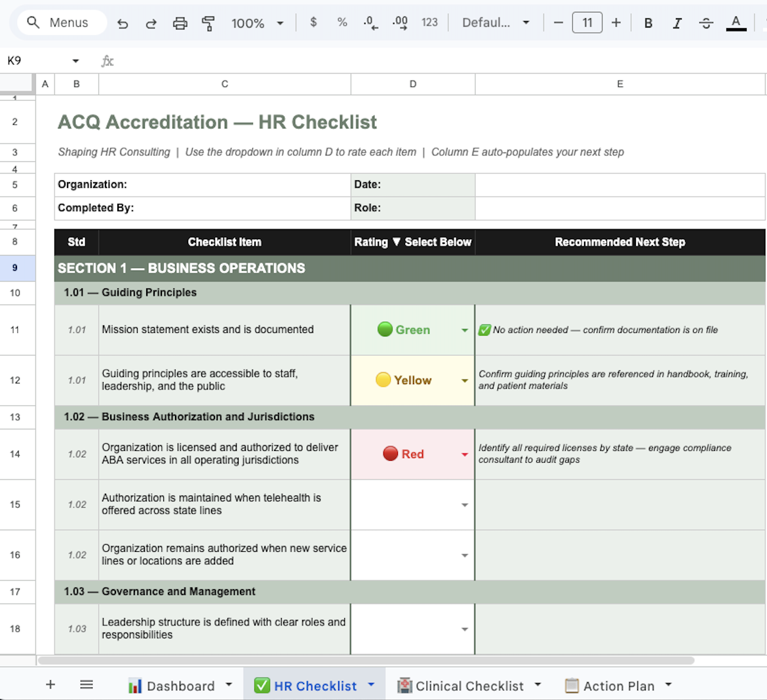Open the K9 name box dropdown arrow

tap(75, 61)
